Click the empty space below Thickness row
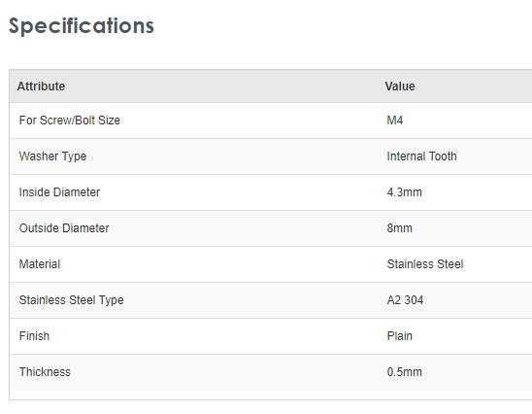This screenshot has height=414, width=532. [271, 395]
